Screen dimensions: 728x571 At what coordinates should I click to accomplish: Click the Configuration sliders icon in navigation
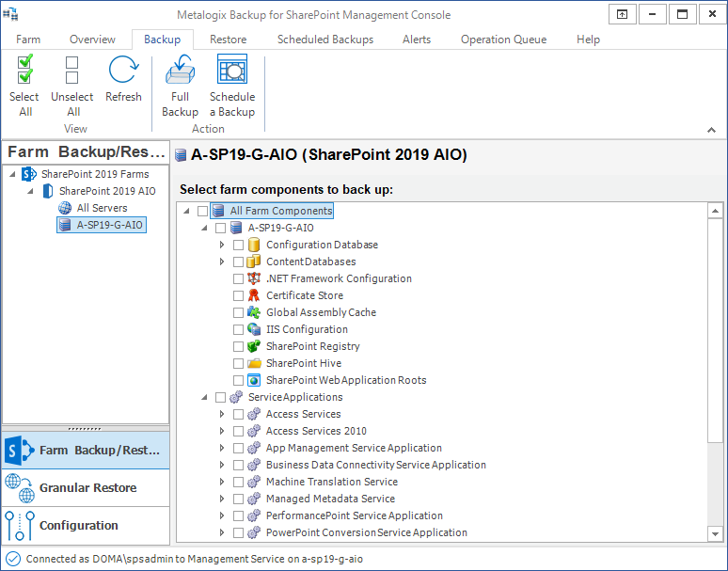point(20,526)
